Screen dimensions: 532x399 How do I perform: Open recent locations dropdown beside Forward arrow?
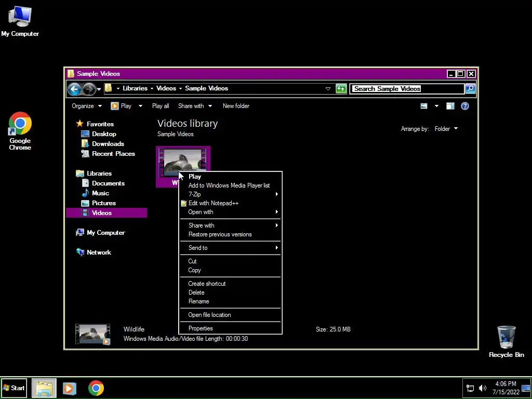pos(99,89)
